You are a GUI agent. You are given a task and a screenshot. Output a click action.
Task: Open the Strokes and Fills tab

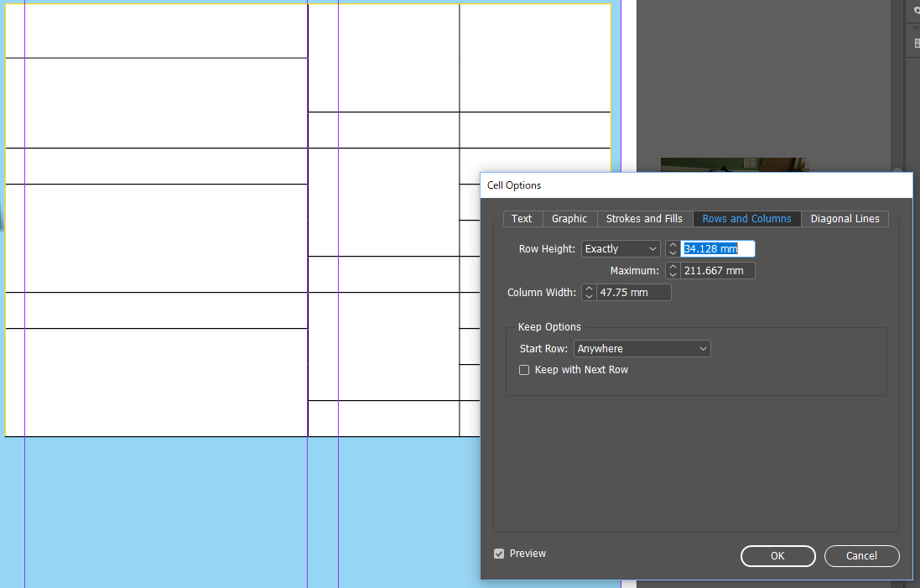(644, 218)
